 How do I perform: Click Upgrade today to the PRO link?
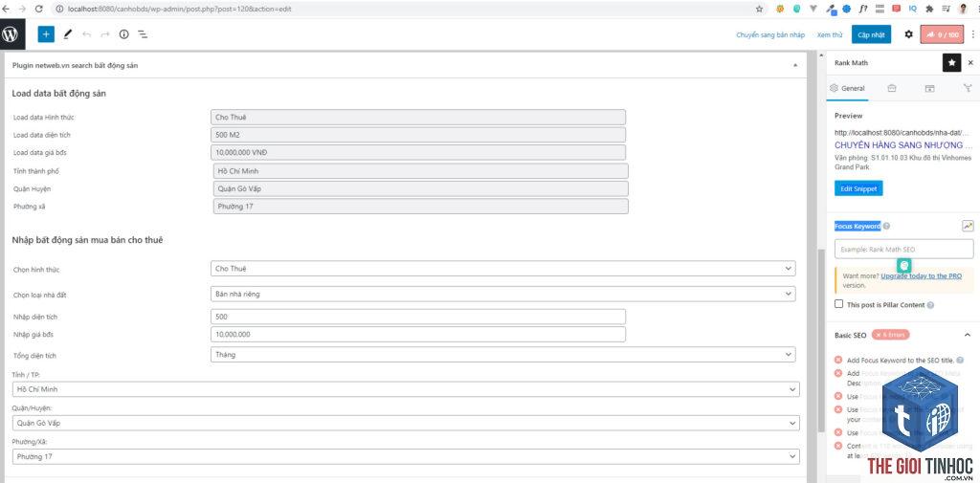[x=922, y=275]
